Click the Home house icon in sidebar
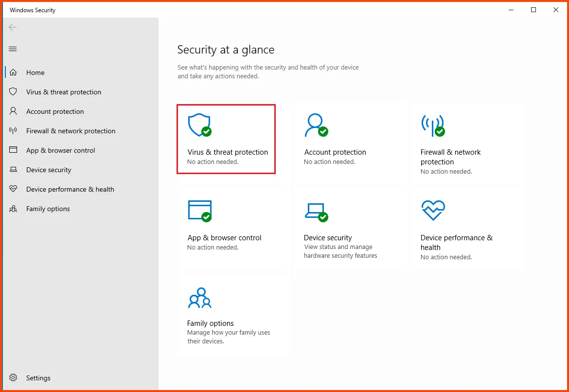 point(13,72)
